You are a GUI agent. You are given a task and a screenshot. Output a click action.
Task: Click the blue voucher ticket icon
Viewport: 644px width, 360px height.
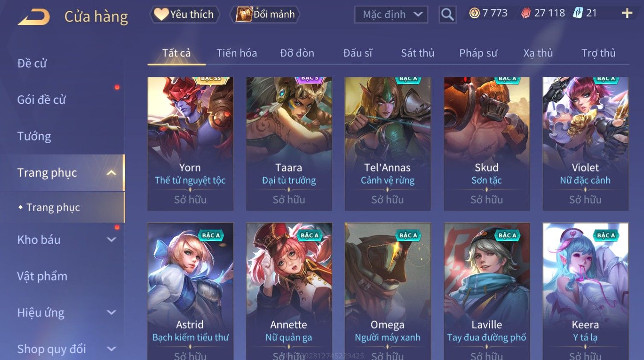tap(578, 13)
